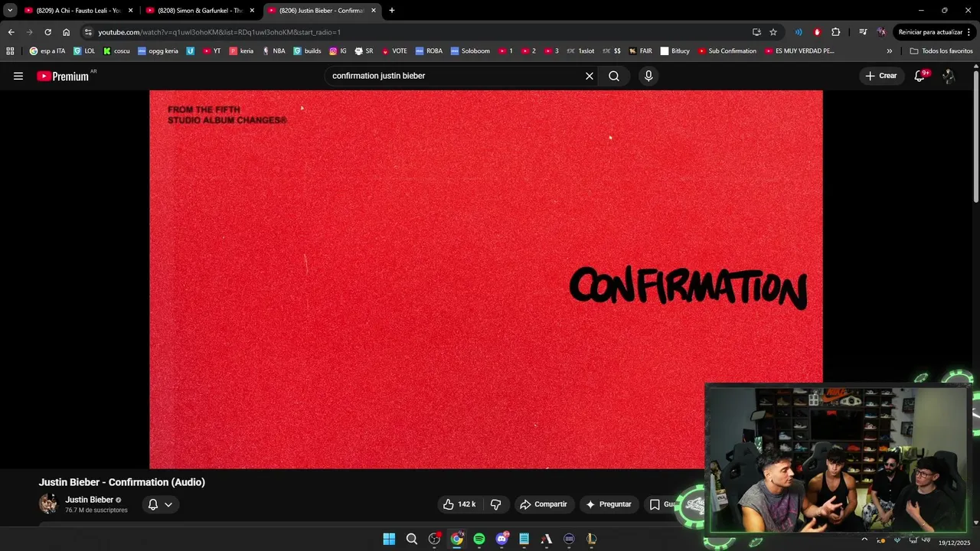
Task: Click the Compartir share button
Action: click(544, 504)
